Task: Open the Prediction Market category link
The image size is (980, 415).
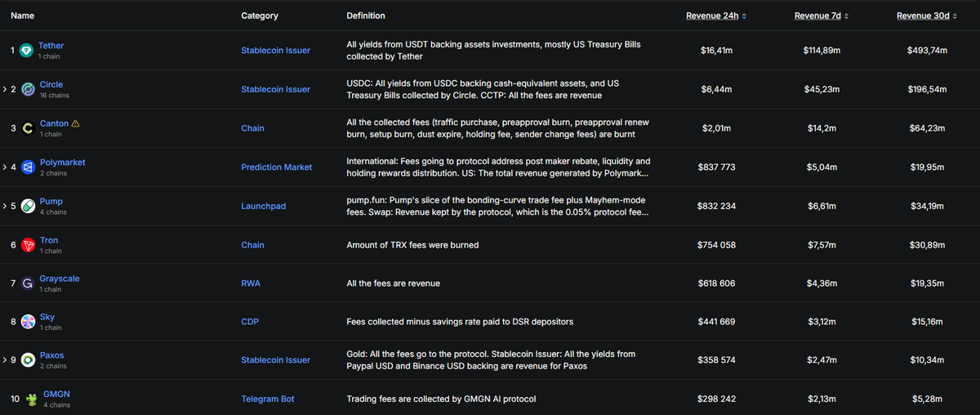Action: click(276, 167)
